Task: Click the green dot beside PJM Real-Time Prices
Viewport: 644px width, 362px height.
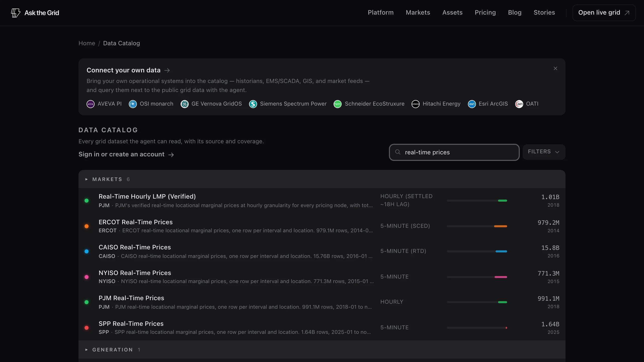Action: [x=87, y=302]
